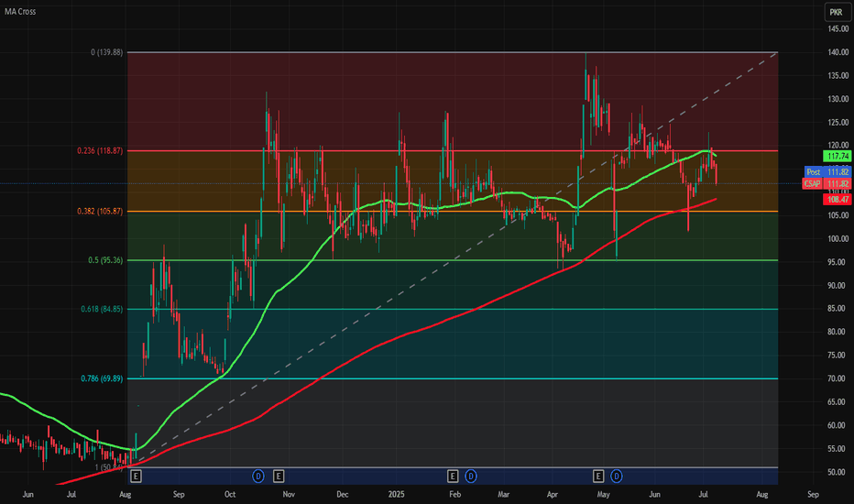Screen dimensions: 854x504
Task: Click the green 117.74 moving average price tag
Action: click(838, 157)
